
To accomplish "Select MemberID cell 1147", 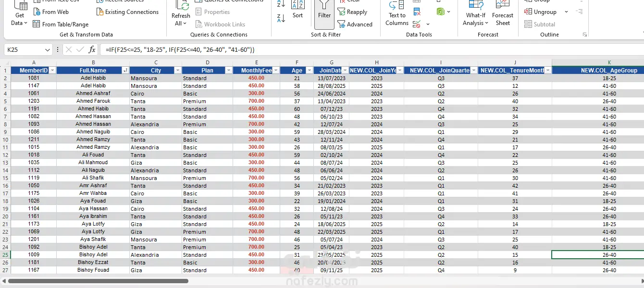I will (34, 86).
